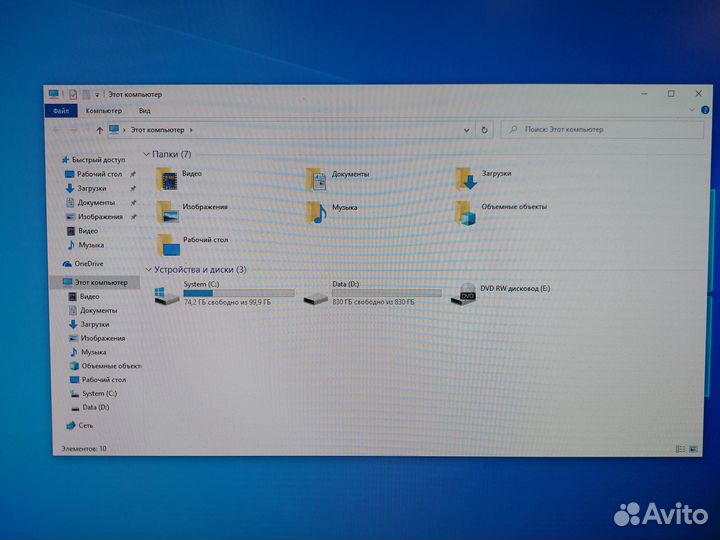The width and height of the screenshot is (720, 540).
Task: Click the computer icon in address bar
Action: pos(114,130)
